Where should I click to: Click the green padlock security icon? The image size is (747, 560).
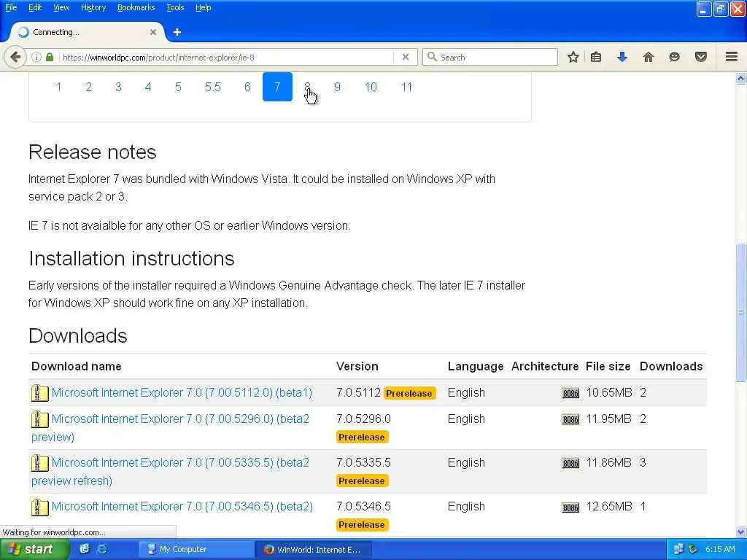tap(50, 57)
